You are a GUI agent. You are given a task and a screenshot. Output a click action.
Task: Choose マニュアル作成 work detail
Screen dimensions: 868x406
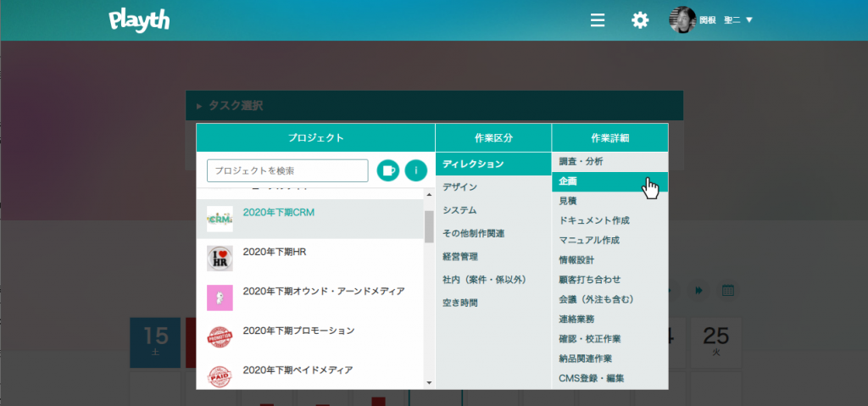[609, 241]
